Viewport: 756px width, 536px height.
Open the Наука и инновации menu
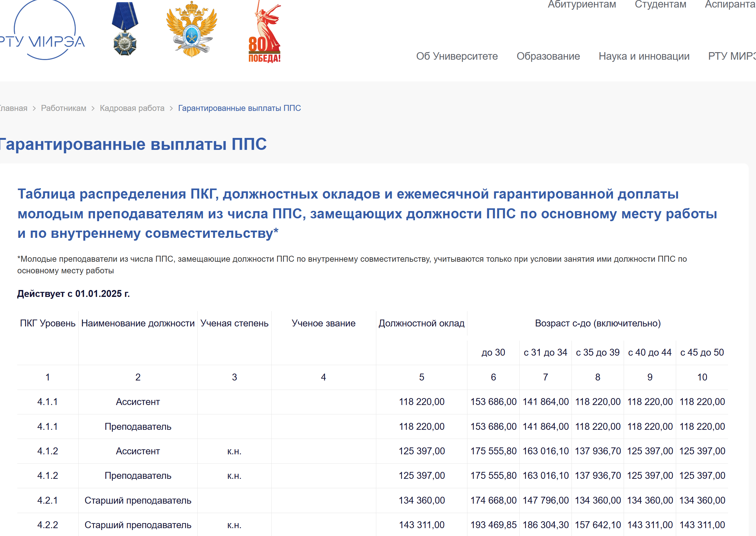644,56
